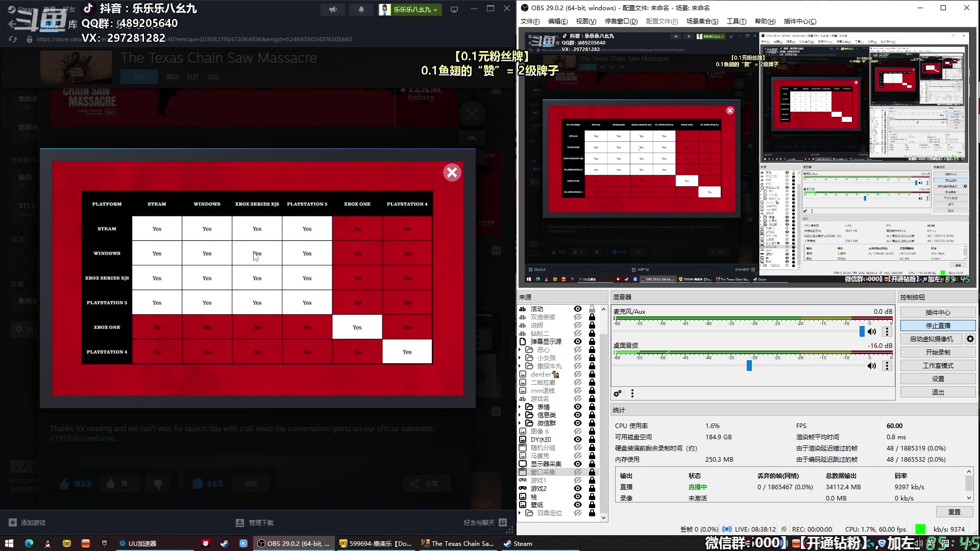Click Steam friends chat grid icon
Screen dimensions: 980x551
pyautogui.click(x=503, y=522)
